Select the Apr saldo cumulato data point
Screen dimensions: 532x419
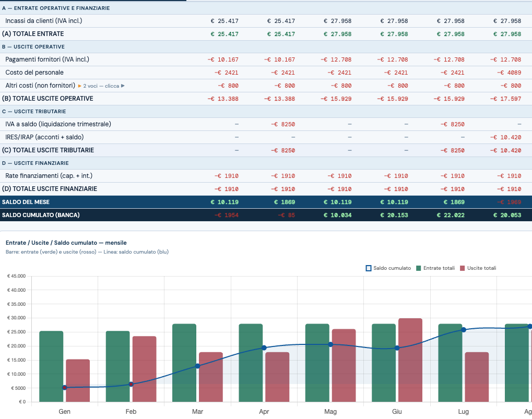coord(264,348)
